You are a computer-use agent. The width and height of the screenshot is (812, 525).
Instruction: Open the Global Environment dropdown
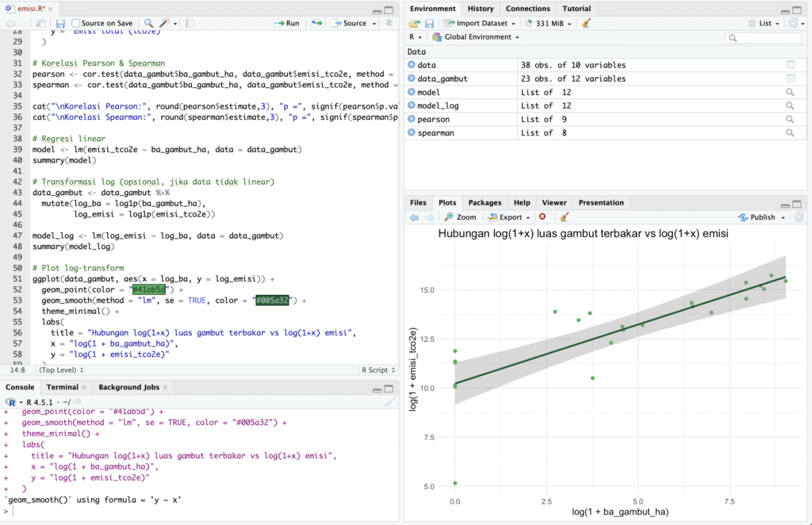(476, 37)
